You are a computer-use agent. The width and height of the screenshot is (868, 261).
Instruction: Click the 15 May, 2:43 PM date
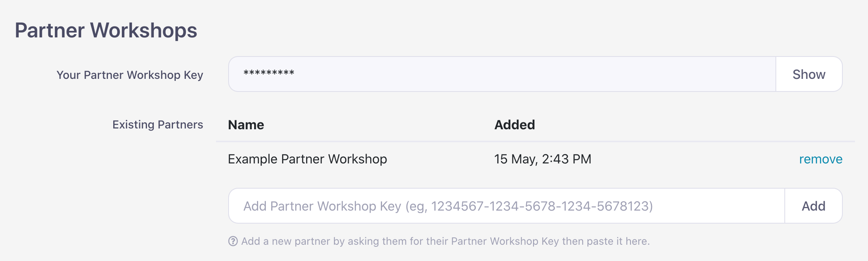(x=542, y=159)
